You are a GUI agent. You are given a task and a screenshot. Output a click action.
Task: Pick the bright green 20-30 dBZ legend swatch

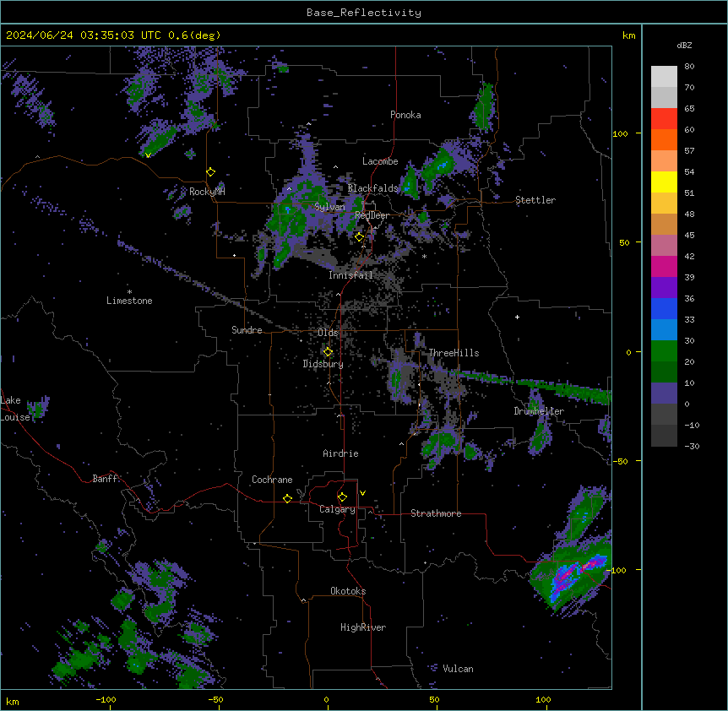pyautogui.click(x=664, y=351)
